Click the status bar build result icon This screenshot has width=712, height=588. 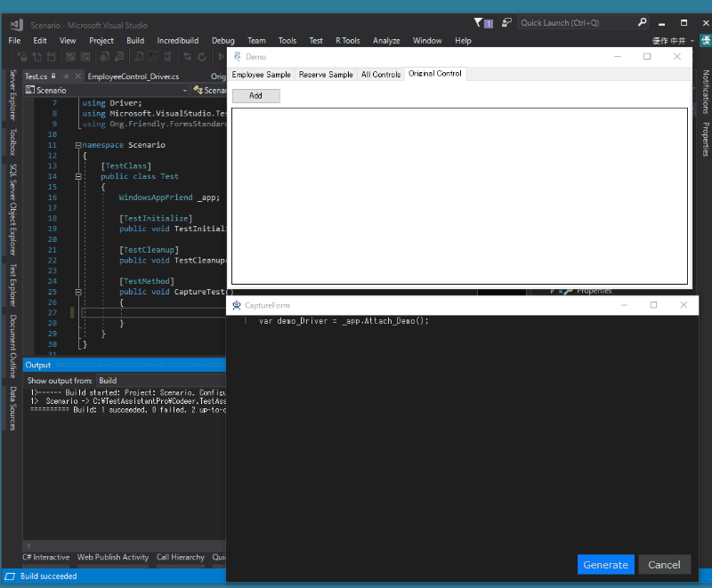point(10,576)
